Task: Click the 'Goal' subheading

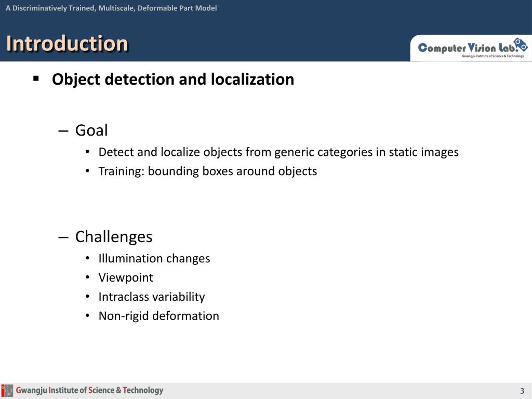Action: tap(91, 130)
